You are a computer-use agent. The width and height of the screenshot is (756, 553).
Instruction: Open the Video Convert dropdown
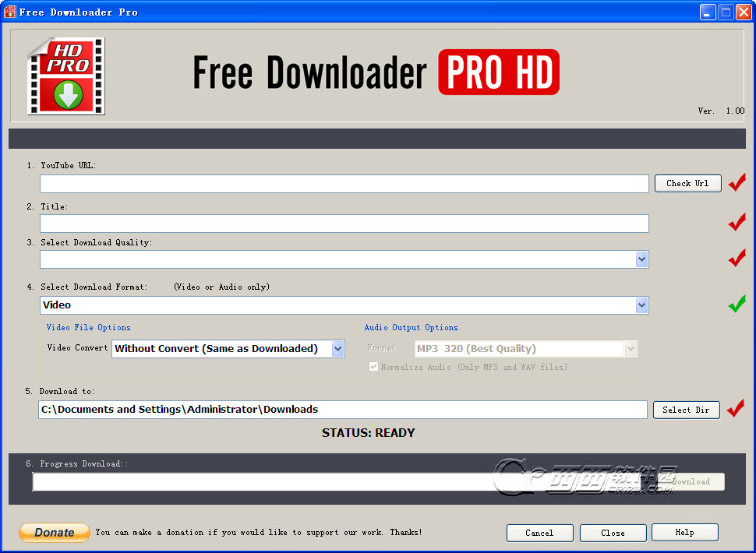coord(338,349)
